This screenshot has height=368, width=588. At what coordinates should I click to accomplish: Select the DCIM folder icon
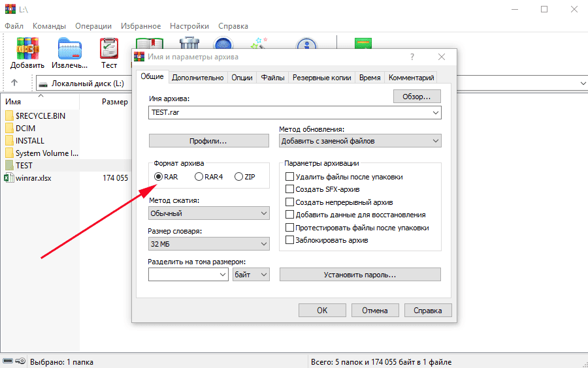pyautogui.click(x=9, y=129)
